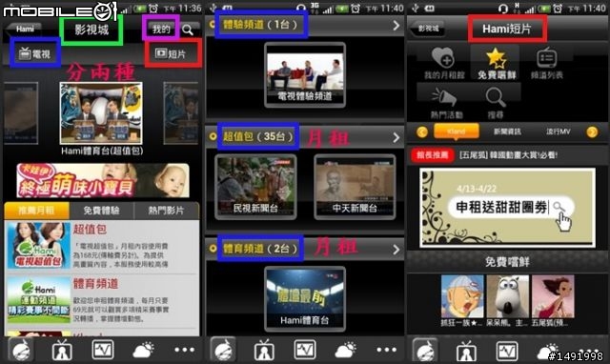This screenshot has width=610, height=364.
Task: Expand the 體育頻道（2台）section arrow
Action: pos(396,250)
